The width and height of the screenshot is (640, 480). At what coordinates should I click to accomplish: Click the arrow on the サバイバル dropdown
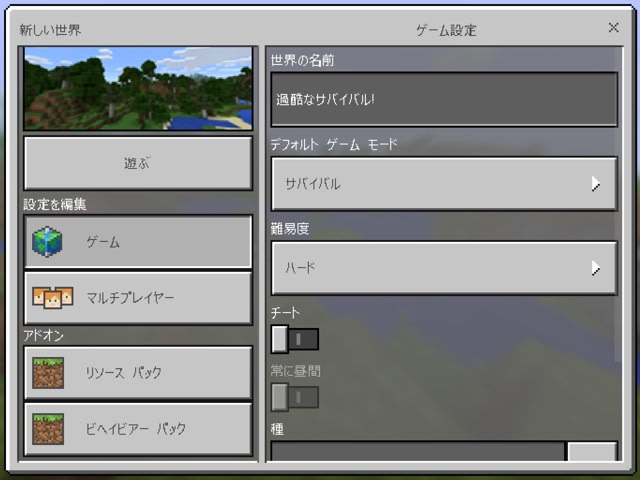[x=596, y=184]
